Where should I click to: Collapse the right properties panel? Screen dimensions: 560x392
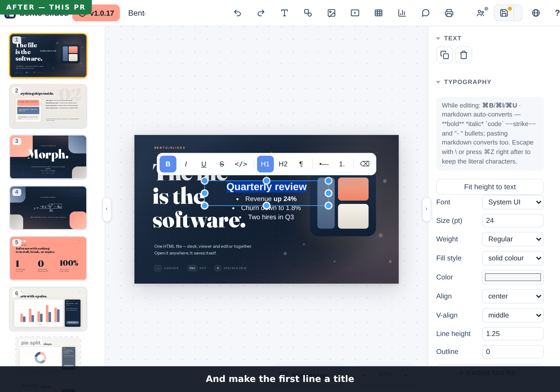426,209
